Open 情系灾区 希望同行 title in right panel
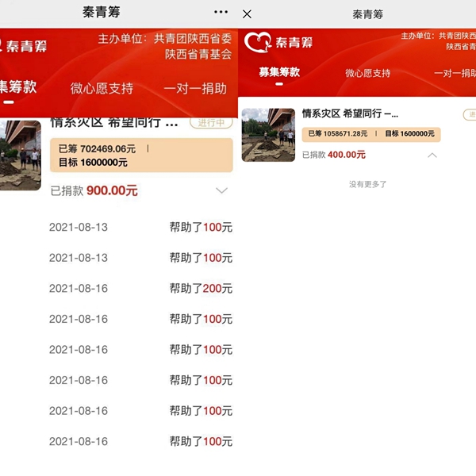 tap(350, 114)
